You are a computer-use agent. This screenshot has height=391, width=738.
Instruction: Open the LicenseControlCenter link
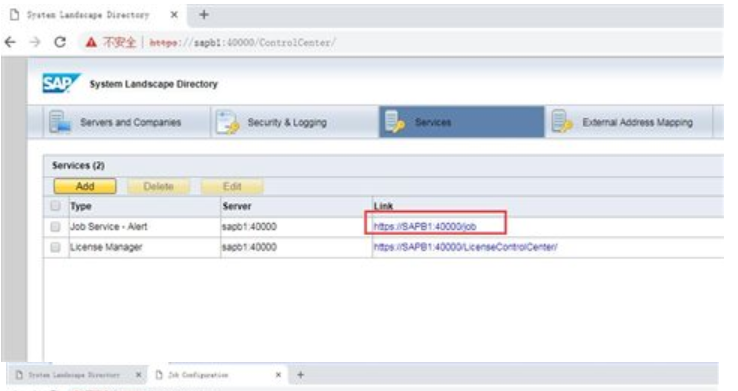(465, 247)
